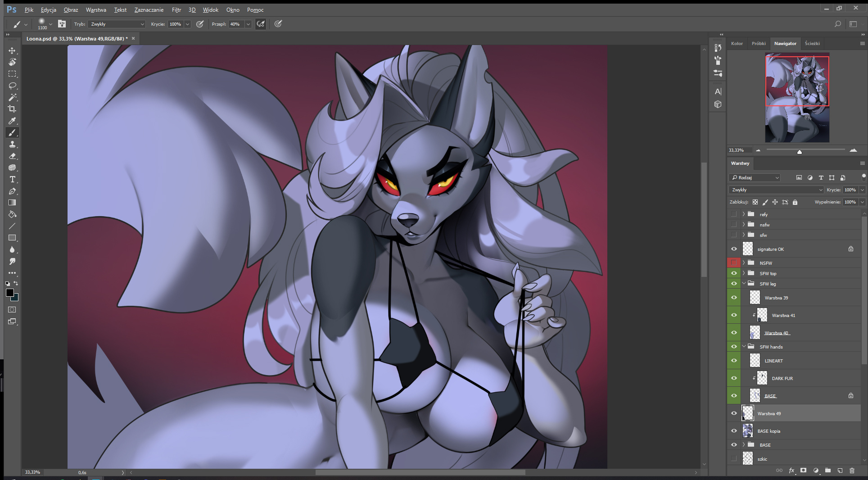Screen dimensions: 868x480
Task: Open the brush Krycie opacity dropdown
Action: 187,24
